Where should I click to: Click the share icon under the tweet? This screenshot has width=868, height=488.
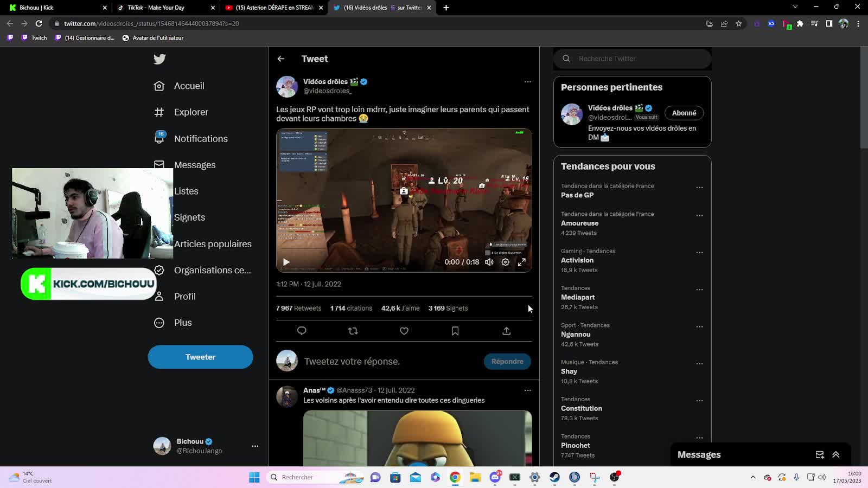506,331
